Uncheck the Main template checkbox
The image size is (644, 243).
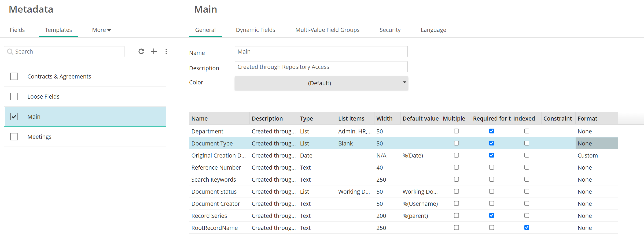pyautogui.click(x=14, y=117)
